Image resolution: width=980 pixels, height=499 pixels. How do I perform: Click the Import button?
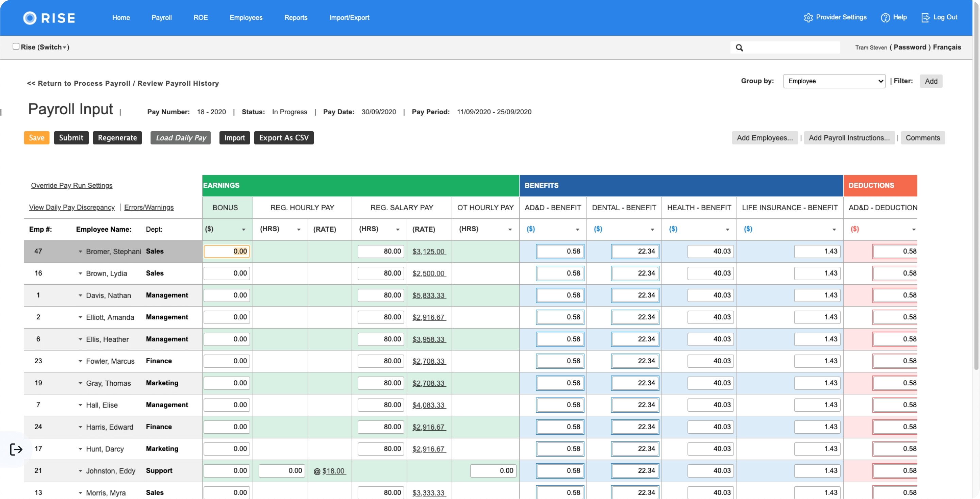pos(234,138)
